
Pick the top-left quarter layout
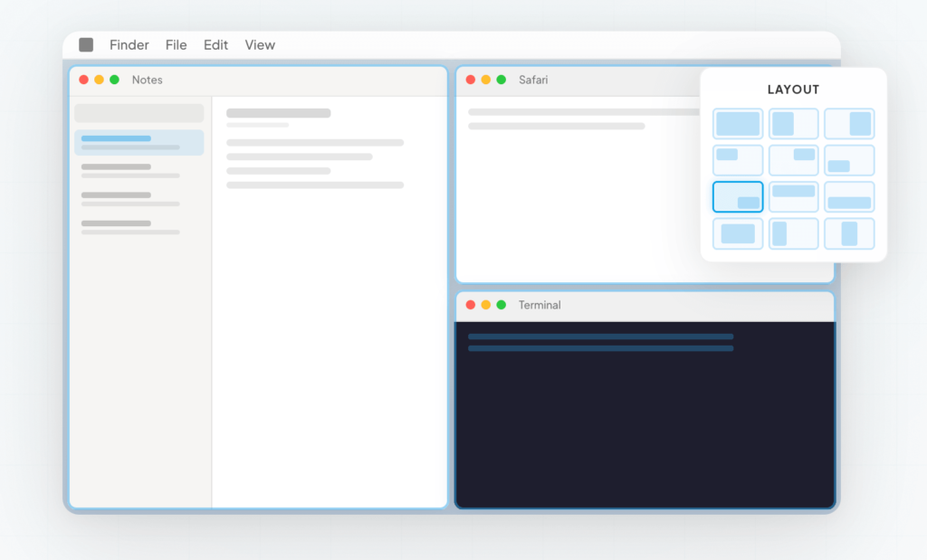point(738,160)
